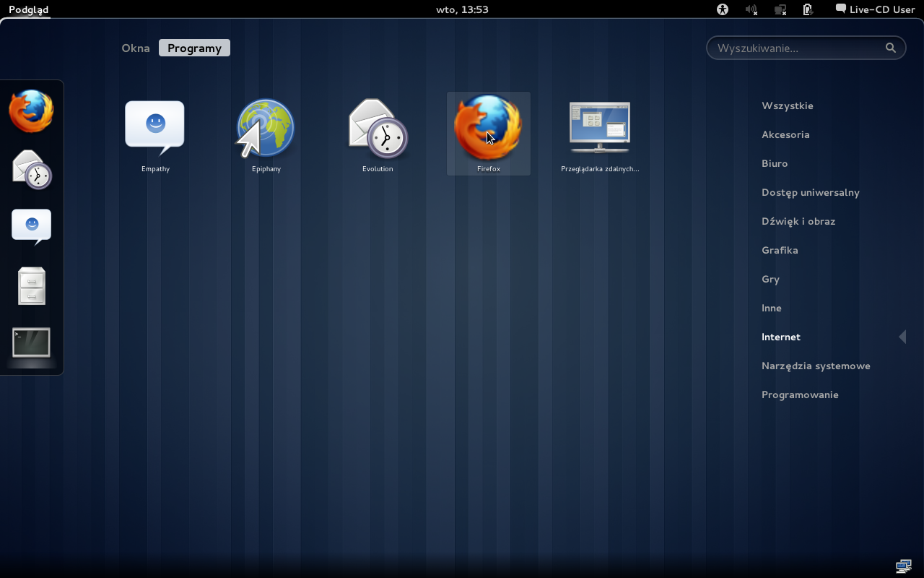Open the clock showing wto, 13:53
The height and width of the screenshot is (578, 924).
[462, 9]
